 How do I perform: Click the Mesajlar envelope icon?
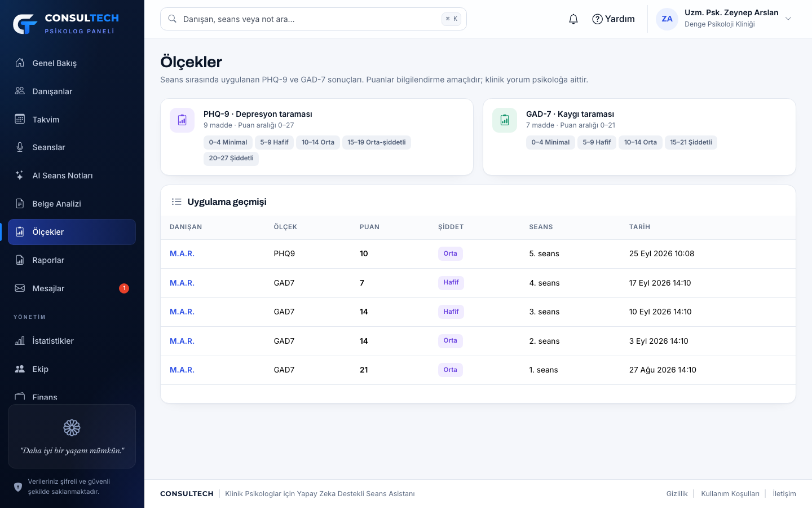point(20,288)
